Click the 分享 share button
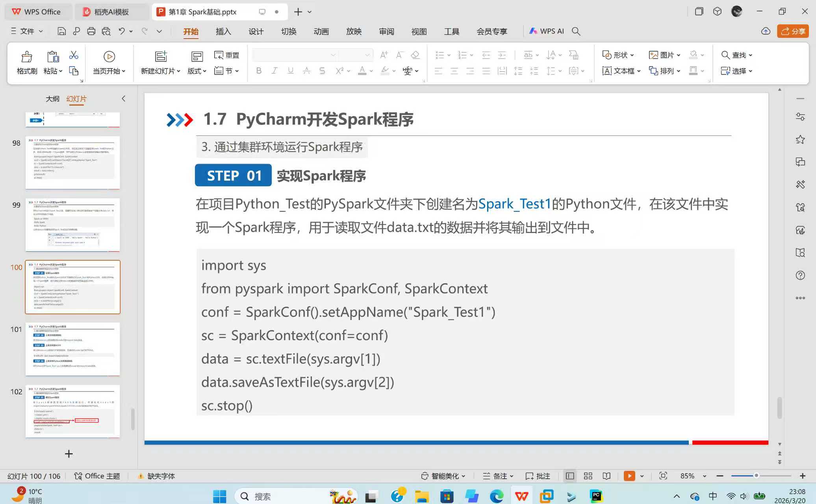 pos(793,31)
